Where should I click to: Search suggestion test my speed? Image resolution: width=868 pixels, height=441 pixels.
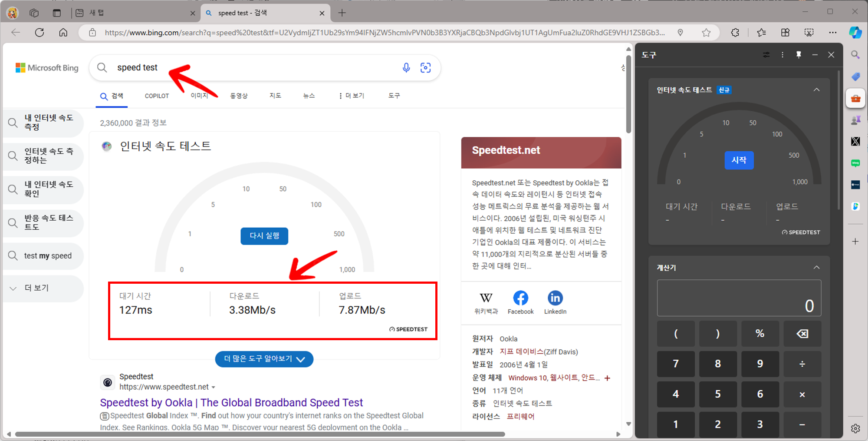point(43,256)
